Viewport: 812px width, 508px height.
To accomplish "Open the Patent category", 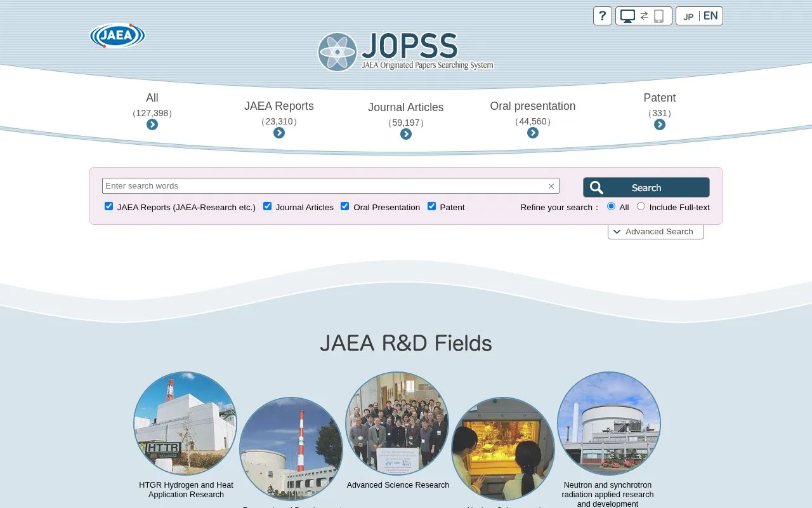I will pyautogui.click(x=660, y=98).
